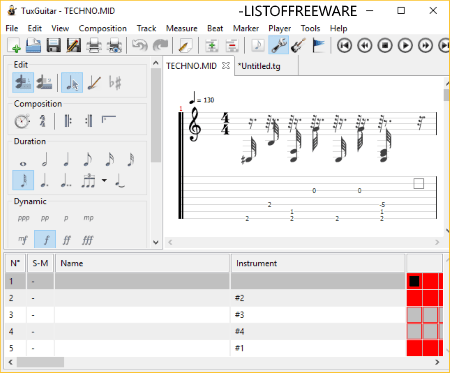
Task: Set dynamic to forte f
Action: pos(45,239)
